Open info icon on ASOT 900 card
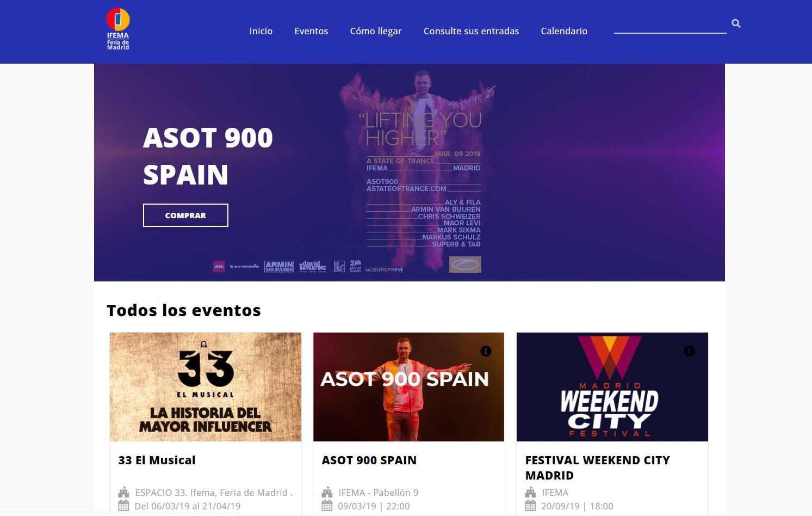Screen dimensions: 812x516 [x=486, y=351]
